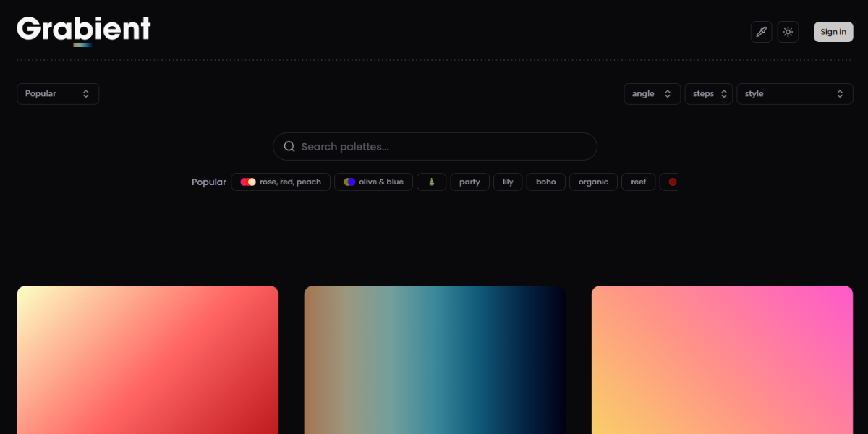Expand the style dropdown
This screenshot has width=868, height=434.
click(794, 94)
